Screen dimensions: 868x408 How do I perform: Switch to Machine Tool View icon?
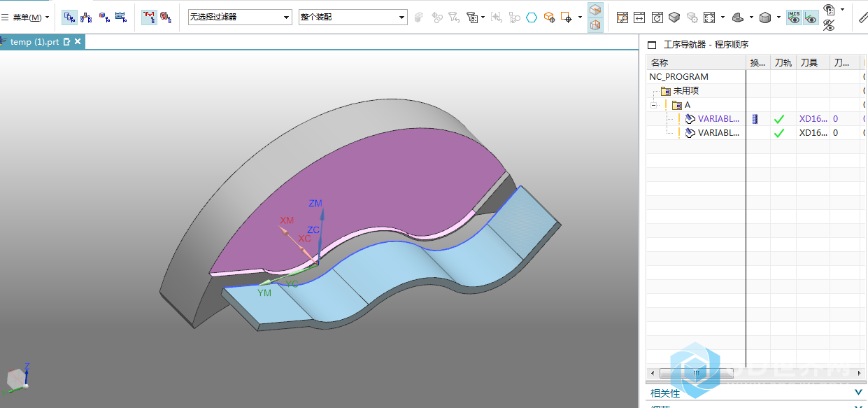click(x=86, y=17)
